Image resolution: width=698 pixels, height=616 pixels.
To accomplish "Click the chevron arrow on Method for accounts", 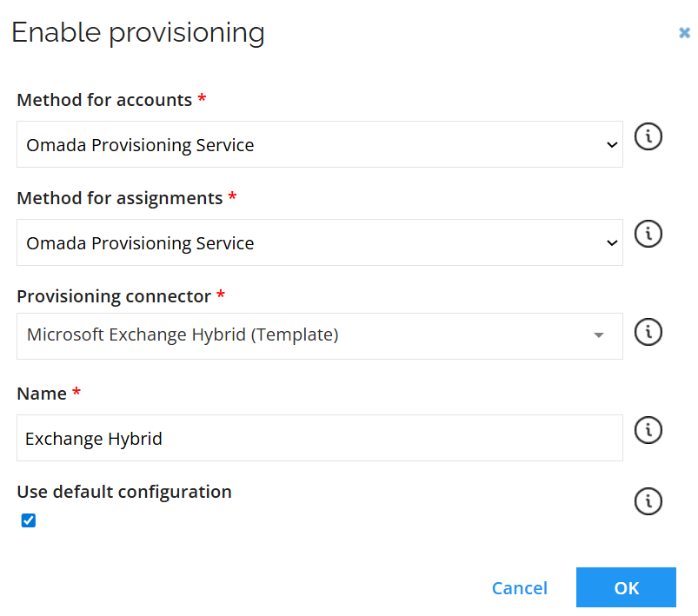I will [x=611, y=144].
